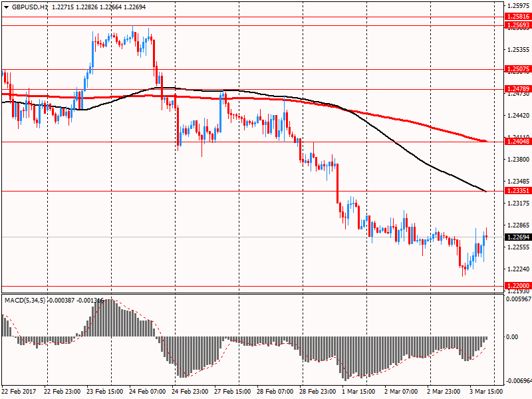The width and height of the screenshot is (532, 399).
Task: Click the 1 Mar 15:00 time label
Action: tap(358, 392)
